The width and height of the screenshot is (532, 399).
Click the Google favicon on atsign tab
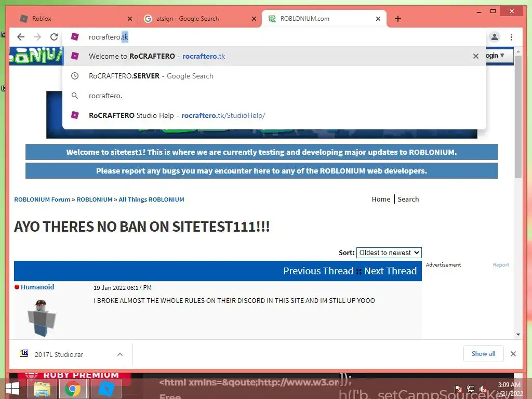coord(148,19)
